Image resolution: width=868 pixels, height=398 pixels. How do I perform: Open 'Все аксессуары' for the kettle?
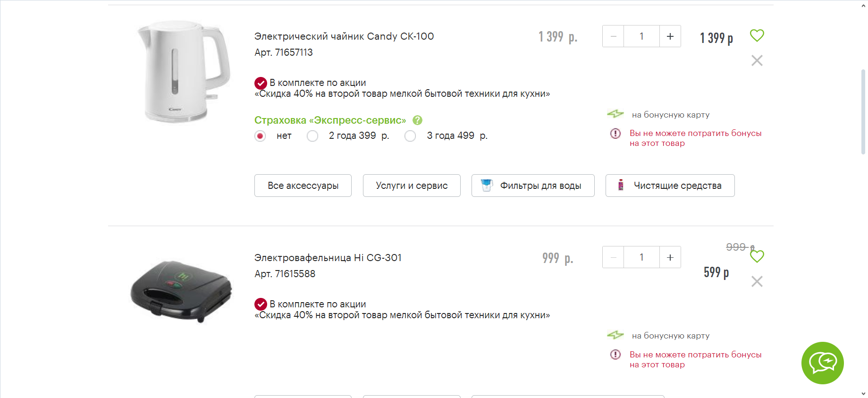click(303, 186)
